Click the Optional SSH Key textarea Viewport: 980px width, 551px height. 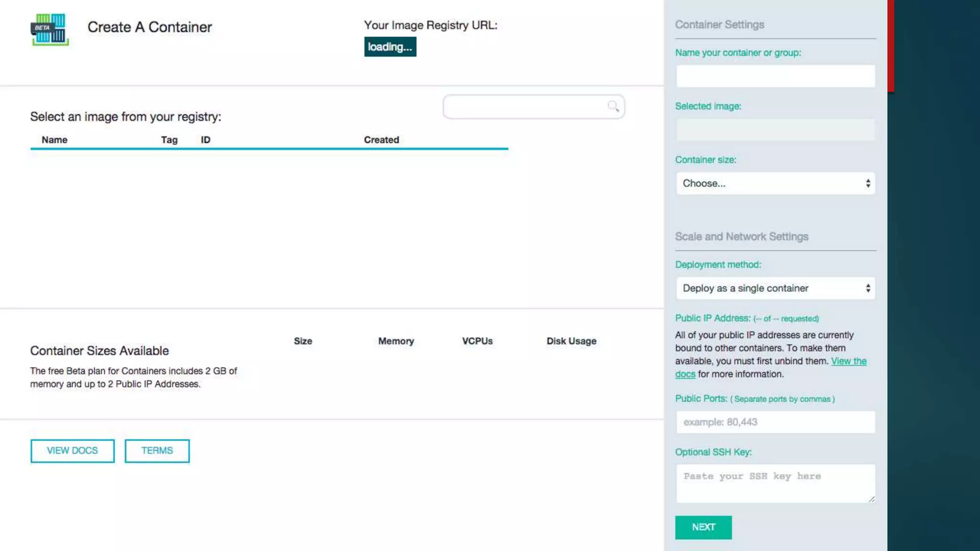[775, 483]
